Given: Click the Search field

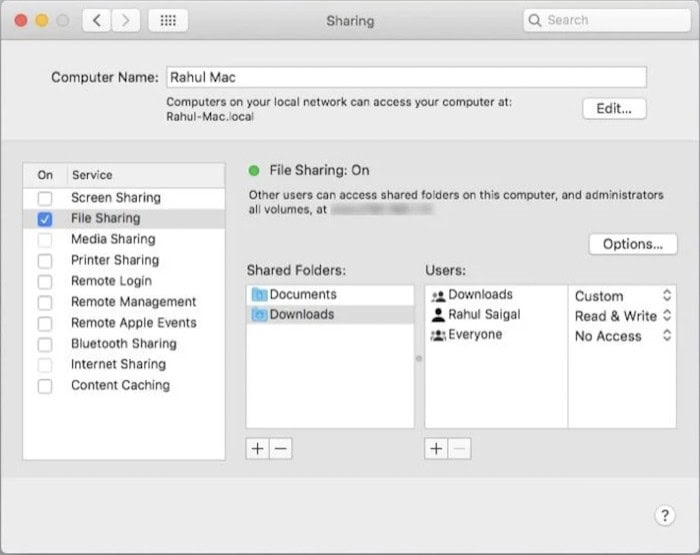Looking at the screenshot, I should (x=607, y=20).
